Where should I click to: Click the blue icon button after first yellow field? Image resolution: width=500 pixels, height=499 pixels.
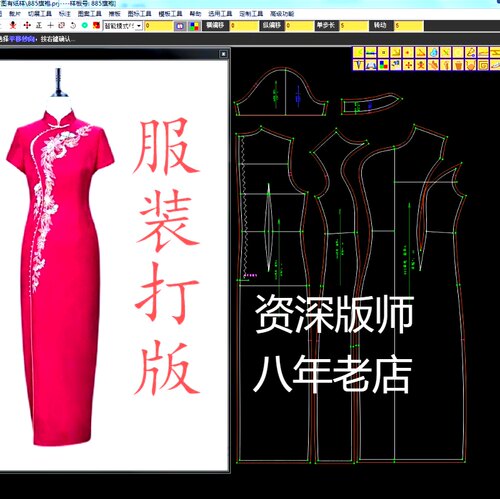(x=180, y=26)
